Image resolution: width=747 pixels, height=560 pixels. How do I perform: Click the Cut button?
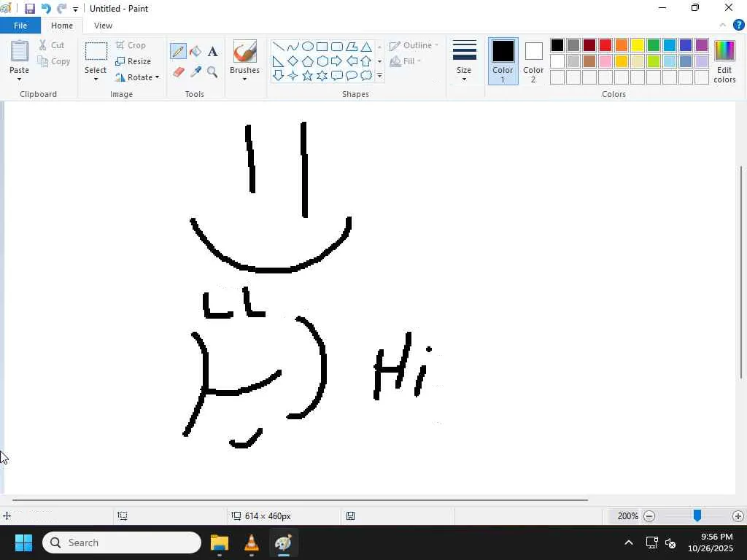click(x=52, y=45)
